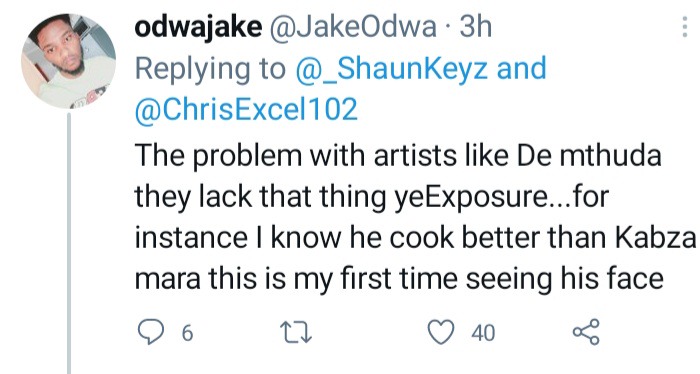The width and height of the screenshot is (700, 374).
Task: View odwajake's profile picture
Action: [x=68, y=61]
